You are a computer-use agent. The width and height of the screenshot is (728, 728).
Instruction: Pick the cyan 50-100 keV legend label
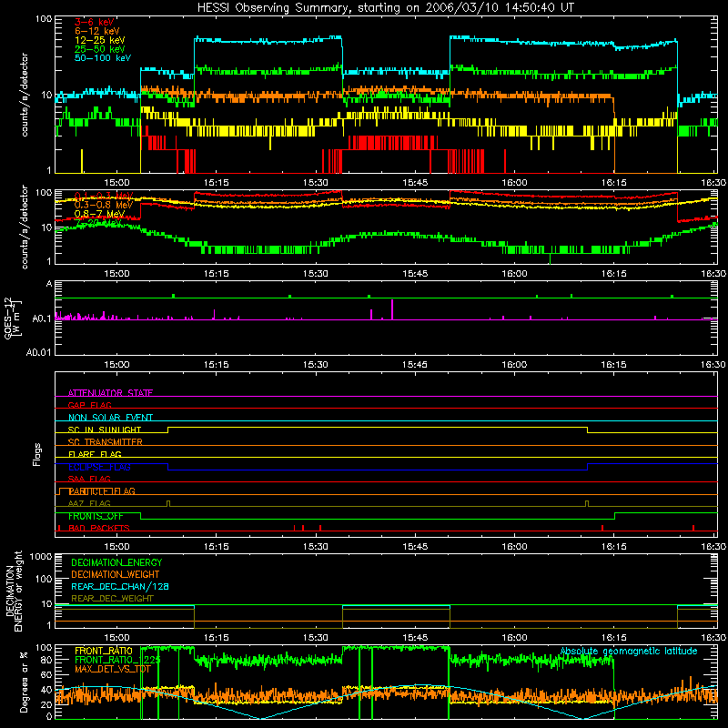(x=103, y=58)
